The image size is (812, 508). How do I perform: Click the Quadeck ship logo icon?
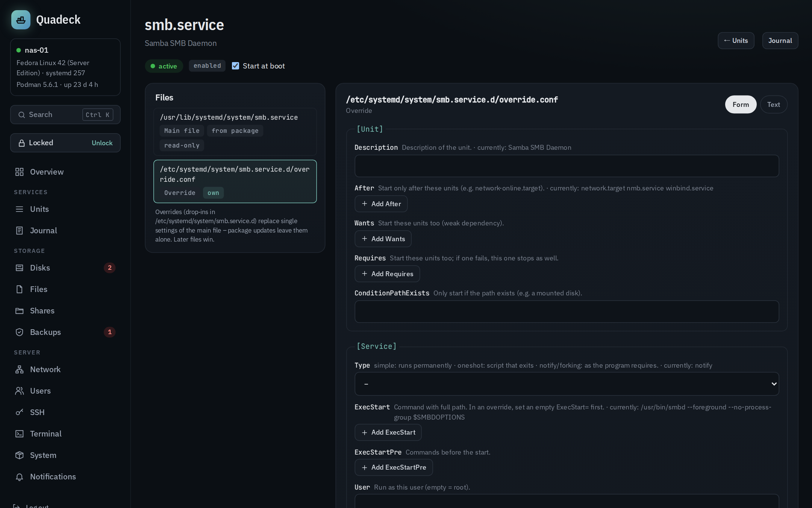(21, 20)
